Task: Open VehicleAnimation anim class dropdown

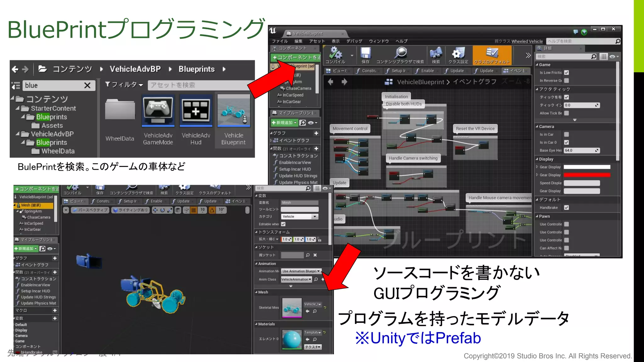Action: (x=296, y=279)
